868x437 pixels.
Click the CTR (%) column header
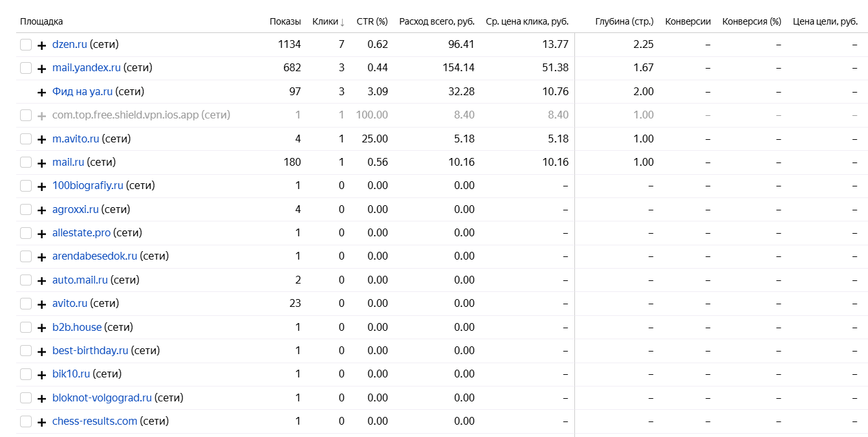pyautogui.click(x=372, y=21)
